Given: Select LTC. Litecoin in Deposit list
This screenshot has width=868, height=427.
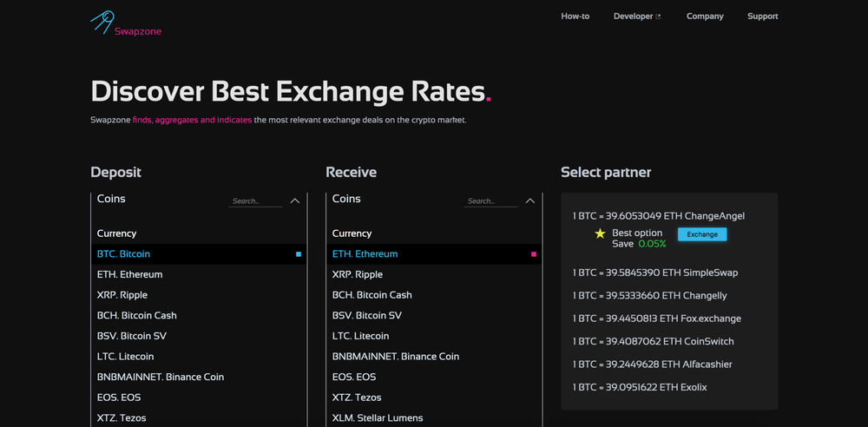Looking at the screenshot, I should coord(199,357).
